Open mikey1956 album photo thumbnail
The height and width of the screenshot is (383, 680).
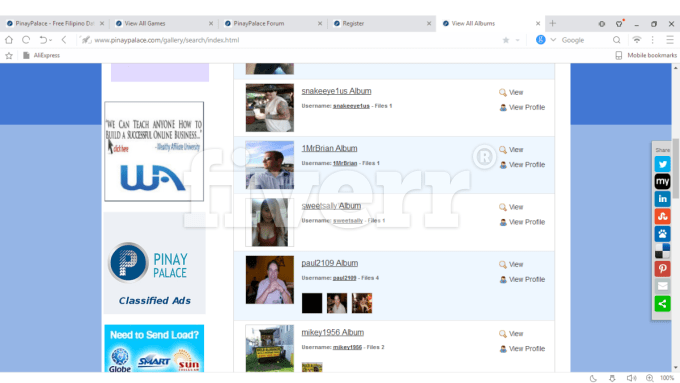tap(312, 367)
